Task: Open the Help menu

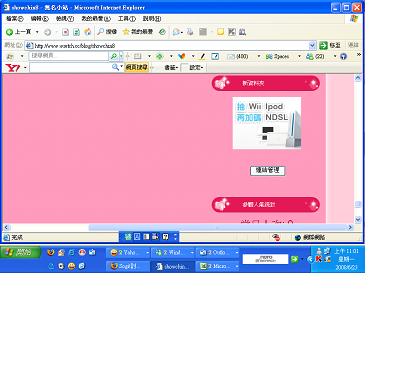Action: point(152,19)
